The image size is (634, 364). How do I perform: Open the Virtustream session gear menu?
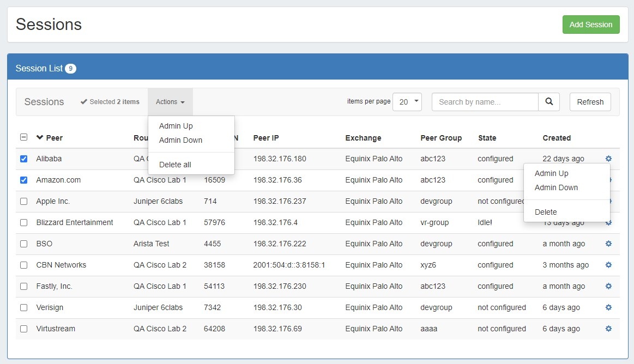point(608,329)
